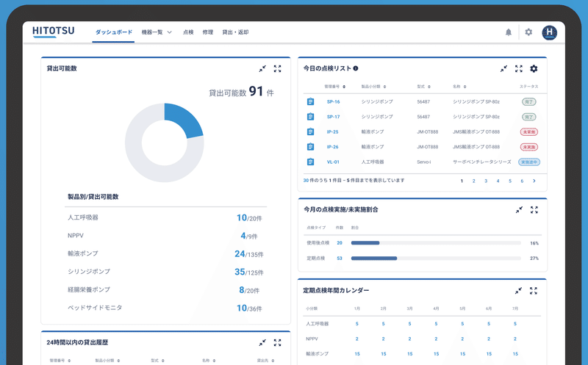The width and height of the screenshot is (588, 365).
Task: Click the 定期点検 count 53 link
Action: point(340,259)
